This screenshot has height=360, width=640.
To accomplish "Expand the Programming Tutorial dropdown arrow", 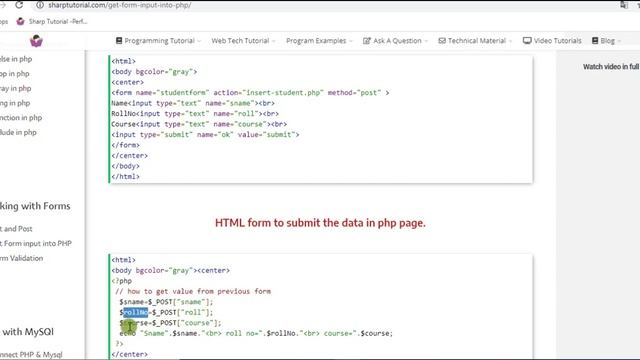I will pyautogui.click(x=199, y=41).
